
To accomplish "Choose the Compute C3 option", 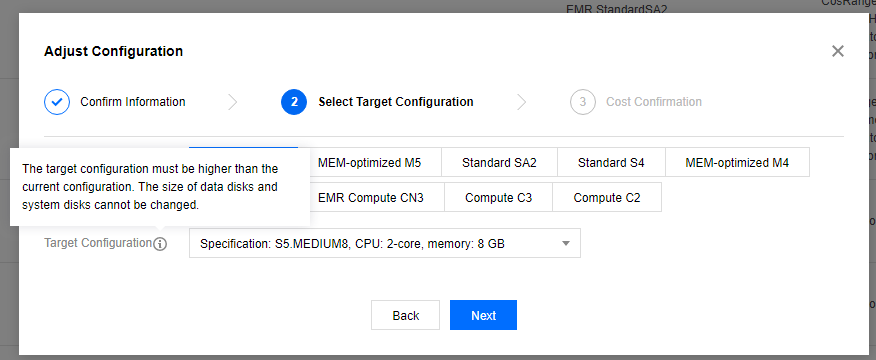I will click(498, 197).
